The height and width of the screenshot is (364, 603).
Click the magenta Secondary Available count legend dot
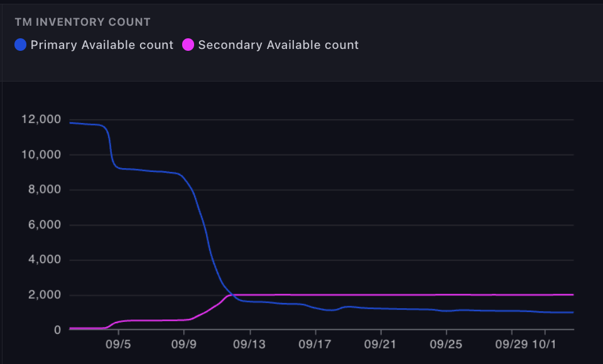(x=188, y=45)
